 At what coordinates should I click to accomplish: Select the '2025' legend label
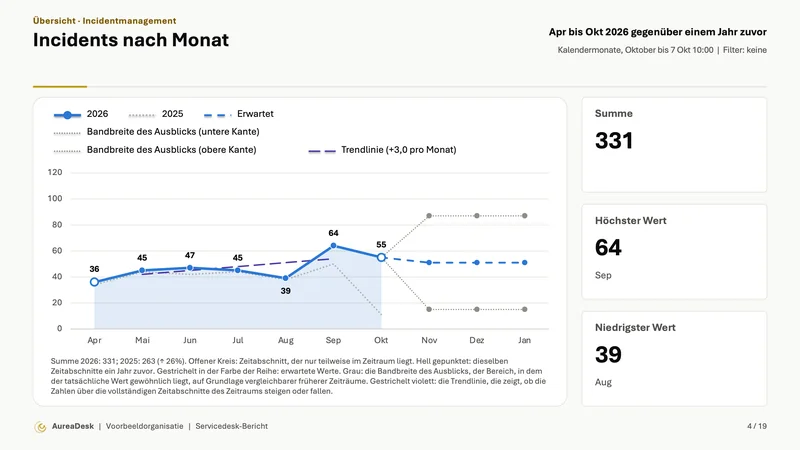pos(172,114)
